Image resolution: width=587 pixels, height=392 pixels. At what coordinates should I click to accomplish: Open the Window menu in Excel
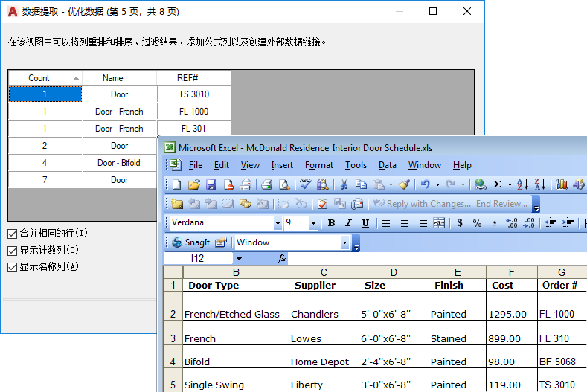point(425,165)
